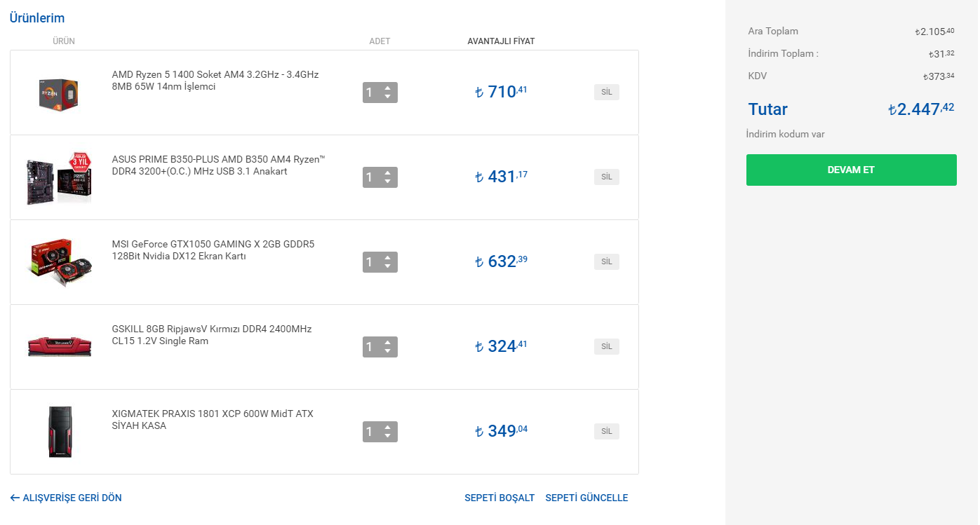Viewport: 980px width, 525px height.
Task: Increase quantity of AMD Ryzen 5 processor
Action: 388,88
